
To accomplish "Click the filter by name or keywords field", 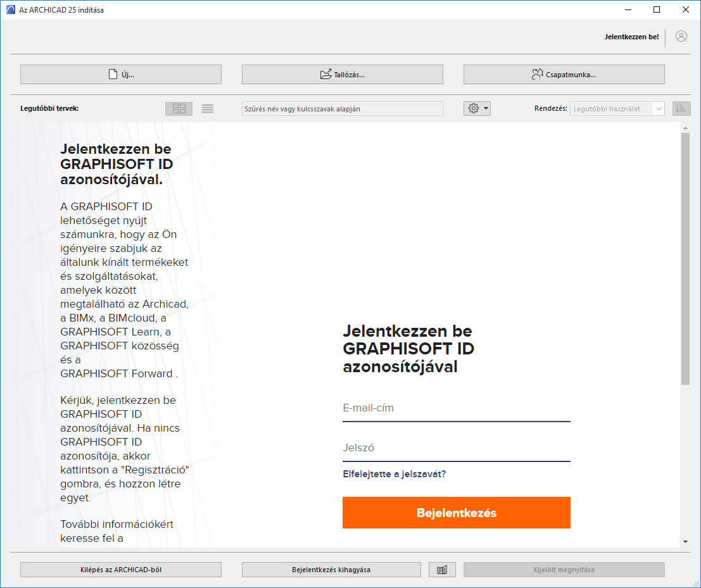I will click(343, 109).
